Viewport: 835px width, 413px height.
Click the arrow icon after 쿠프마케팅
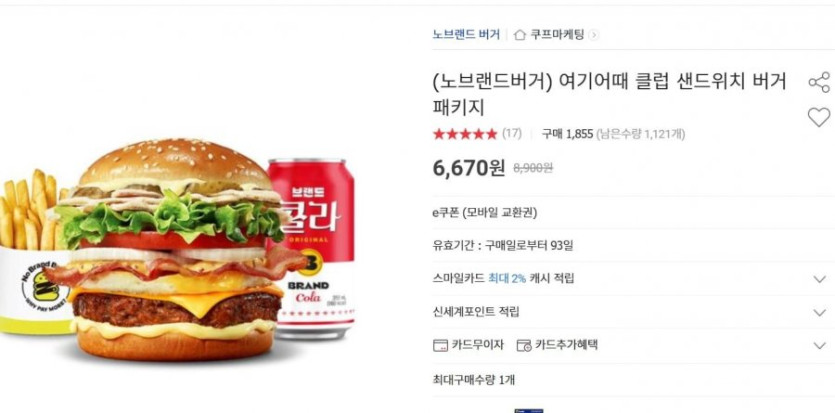point(594,35)
